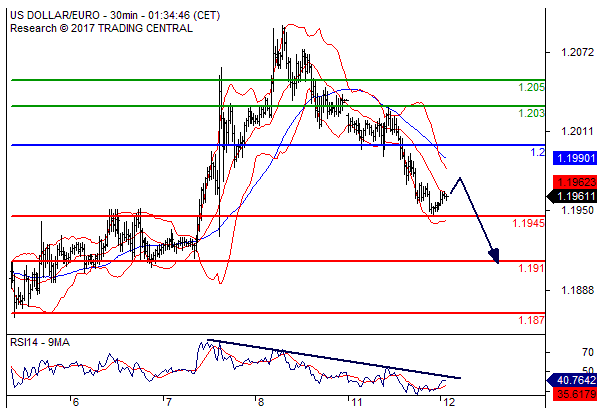The width and height of the screenshot is (612, 420).
Task: Click date label 7 on time axis
Action: (x=168, y=402)
